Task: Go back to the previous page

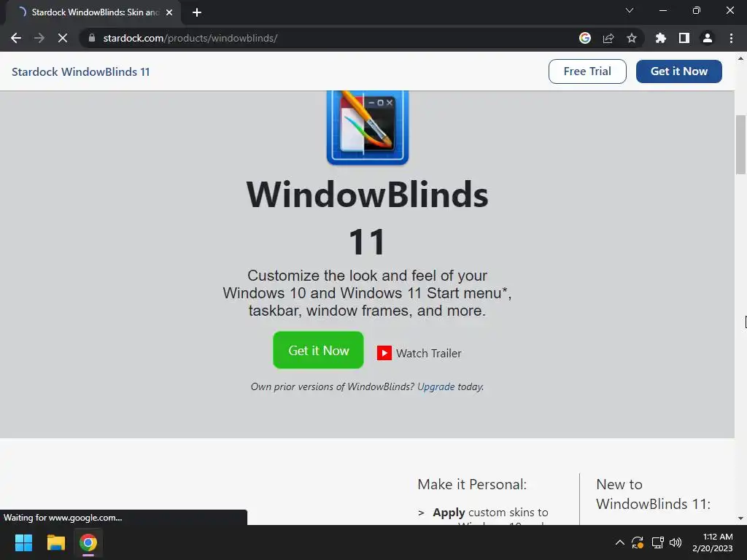Action: (16, 38)
